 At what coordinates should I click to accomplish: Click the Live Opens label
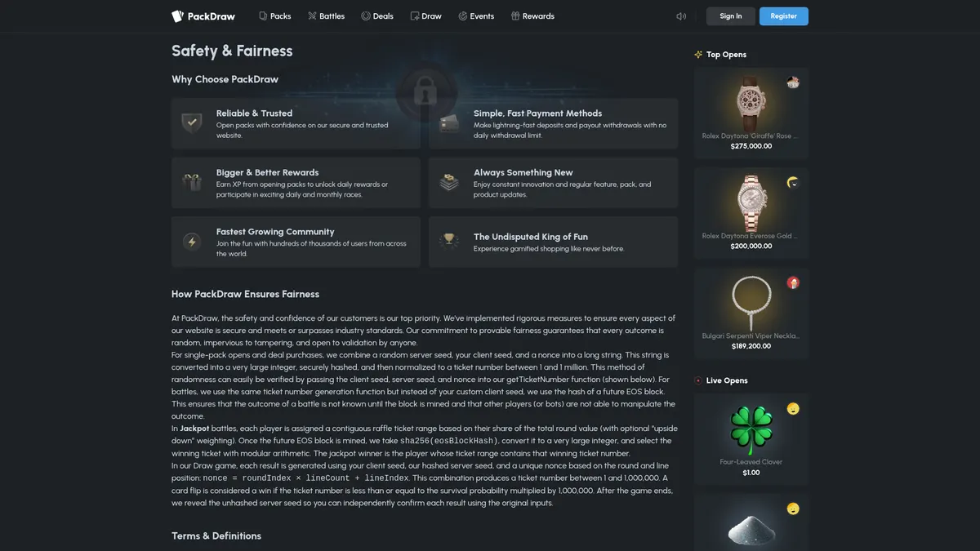[x=727, y=380]
